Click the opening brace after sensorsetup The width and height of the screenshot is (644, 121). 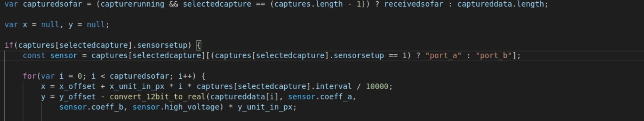coord(198,45)
